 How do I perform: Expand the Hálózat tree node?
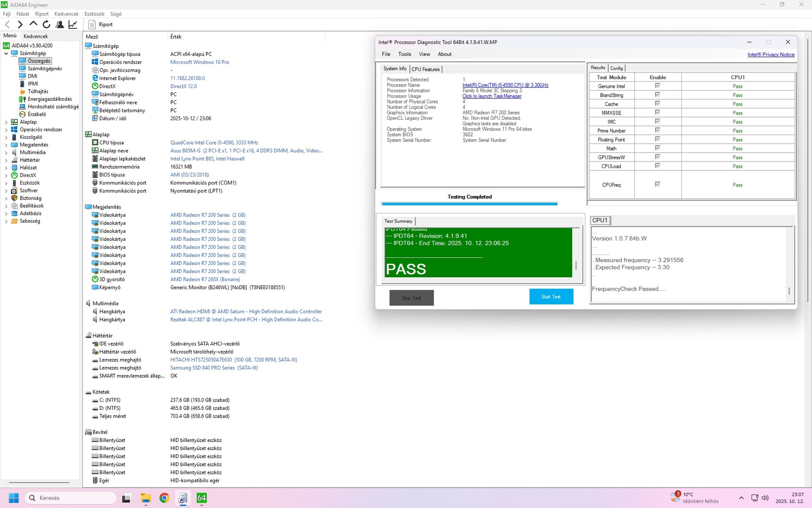point(6,168)
